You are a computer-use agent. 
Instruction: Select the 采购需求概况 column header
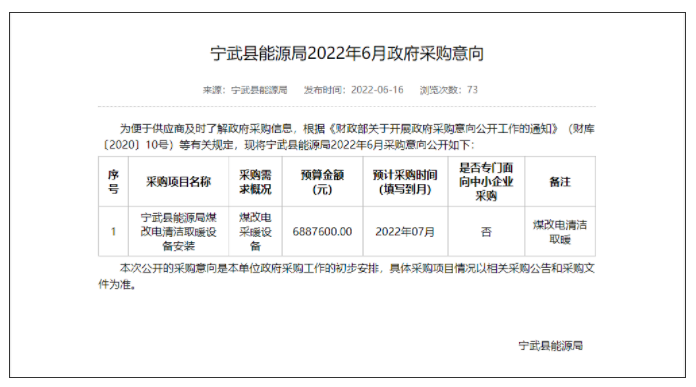(x=255, y=182)
